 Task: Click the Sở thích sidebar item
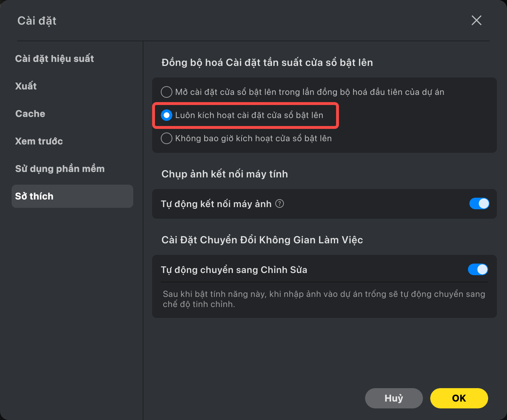click(x=72, y=196)
